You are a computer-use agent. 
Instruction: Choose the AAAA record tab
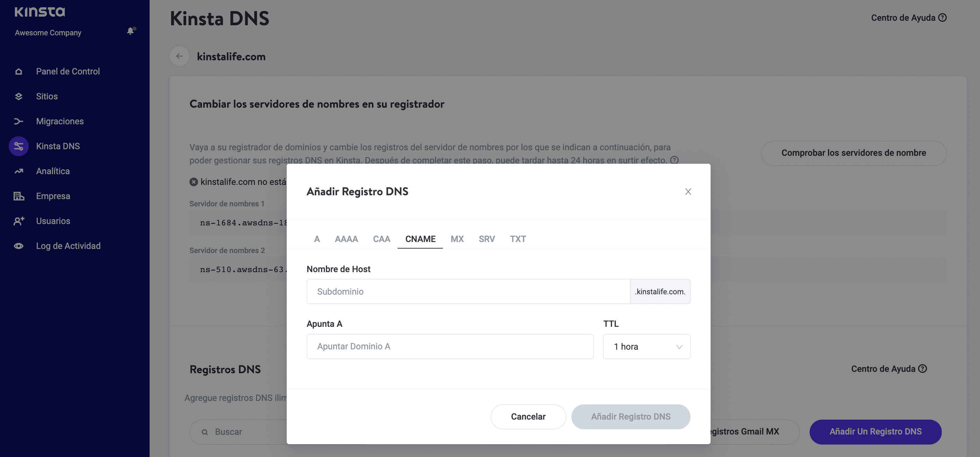[346, 239]
